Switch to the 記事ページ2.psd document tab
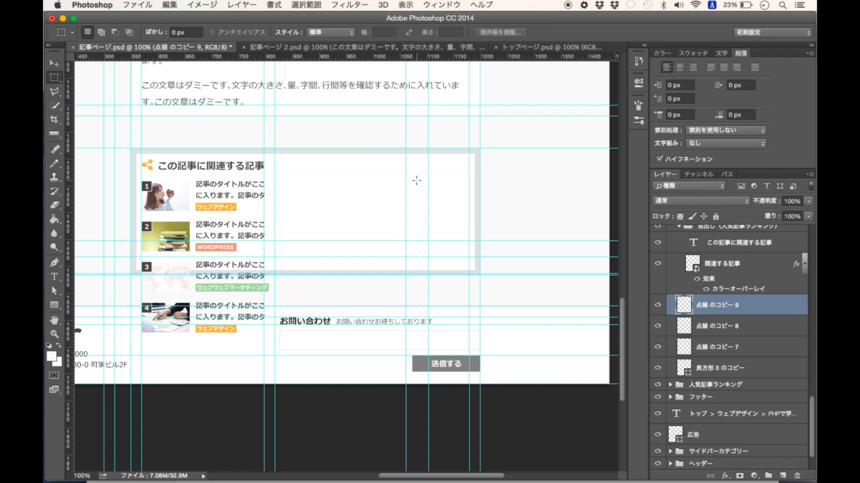This screenshot has width=860, height=483. tap(366, 47)
